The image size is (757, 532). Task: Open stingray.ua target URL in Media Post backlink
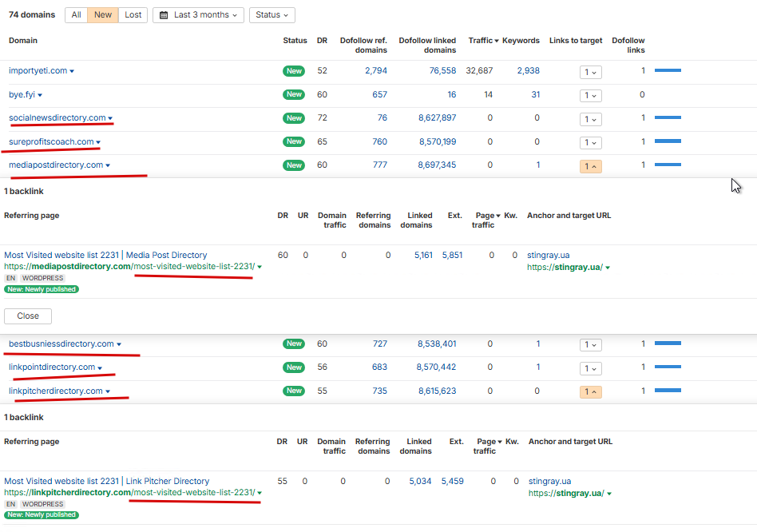(565, 268)
